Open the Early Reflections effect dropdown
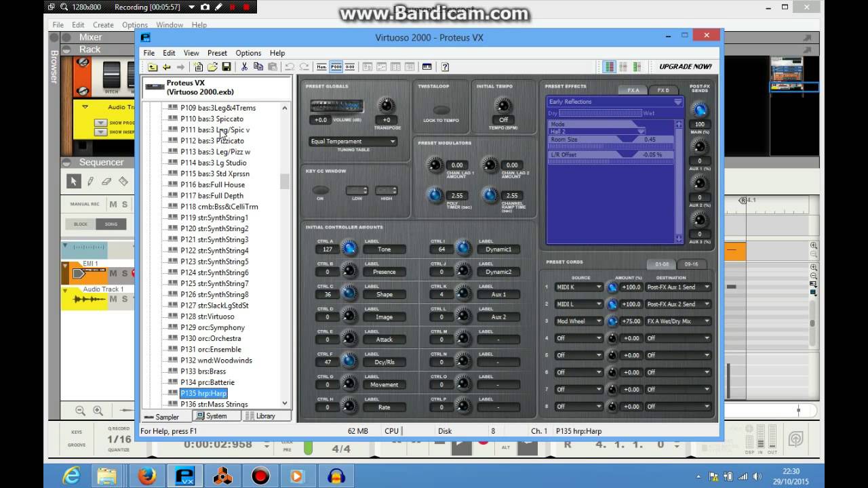This screenshot has width=868, height=488. (x=615, y=102)
